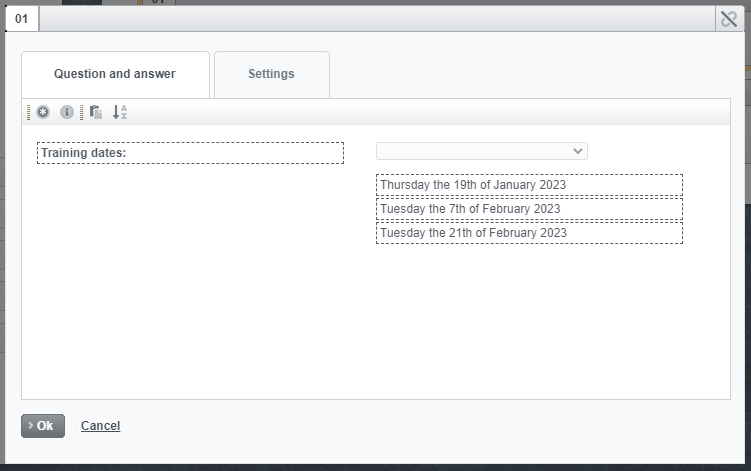This screenshot has height=471, width=751.
Task: Click the toolbar grip between info and paste
Action: click(81, 112)
